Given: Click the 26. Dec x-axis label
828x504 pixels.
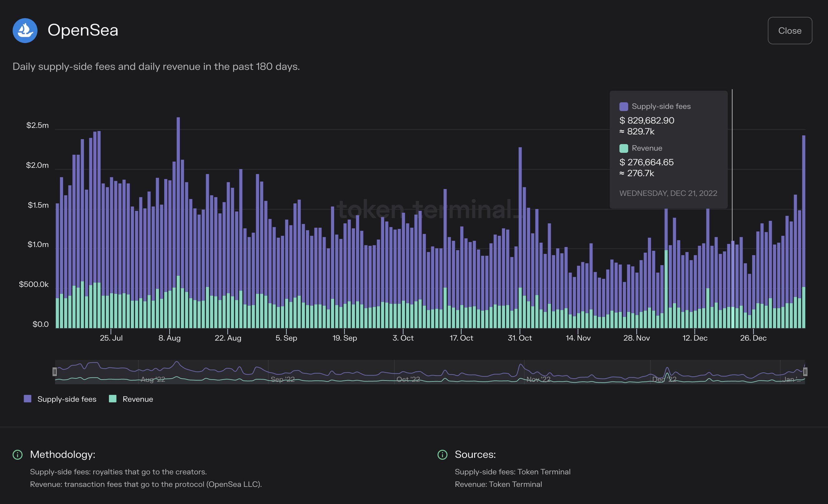Looking at the screenshot, I should click(x=753, y=338).
